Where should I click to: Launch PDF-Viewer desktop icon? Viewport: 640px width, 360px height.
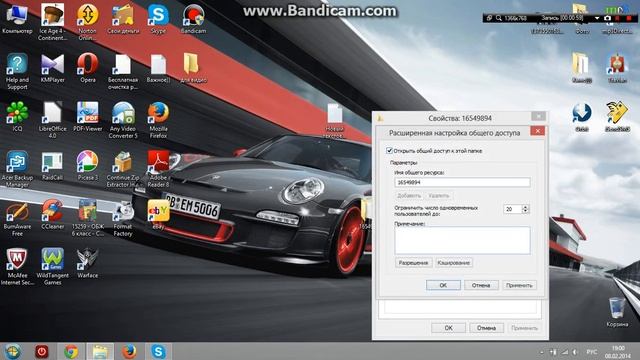87,117
